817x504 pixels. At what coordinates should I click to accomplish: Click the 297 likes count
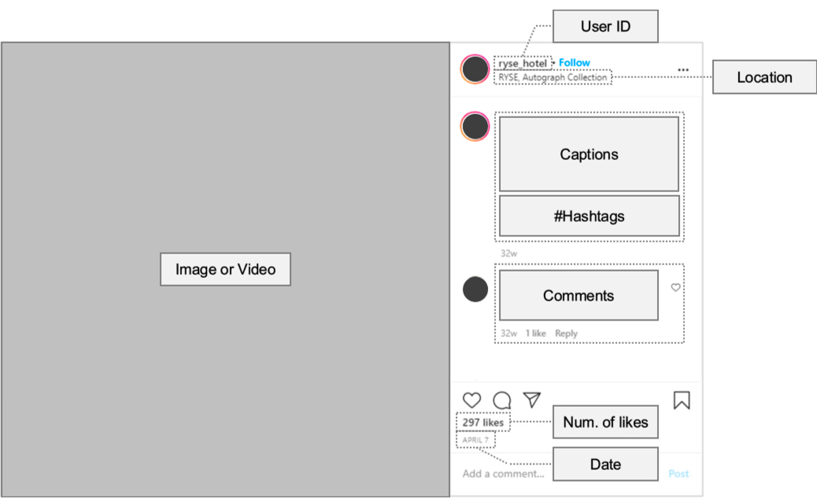[x=483, y=422]
